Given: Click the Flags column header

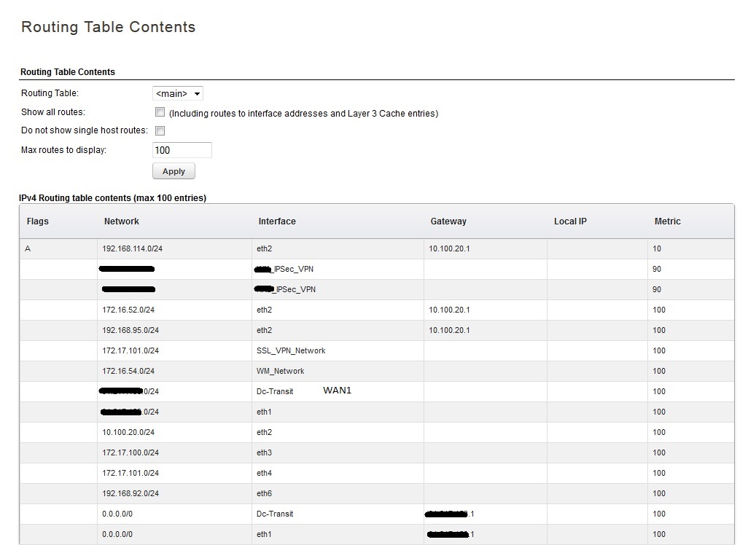Looking at the screenshot, I should click(38, 221).
